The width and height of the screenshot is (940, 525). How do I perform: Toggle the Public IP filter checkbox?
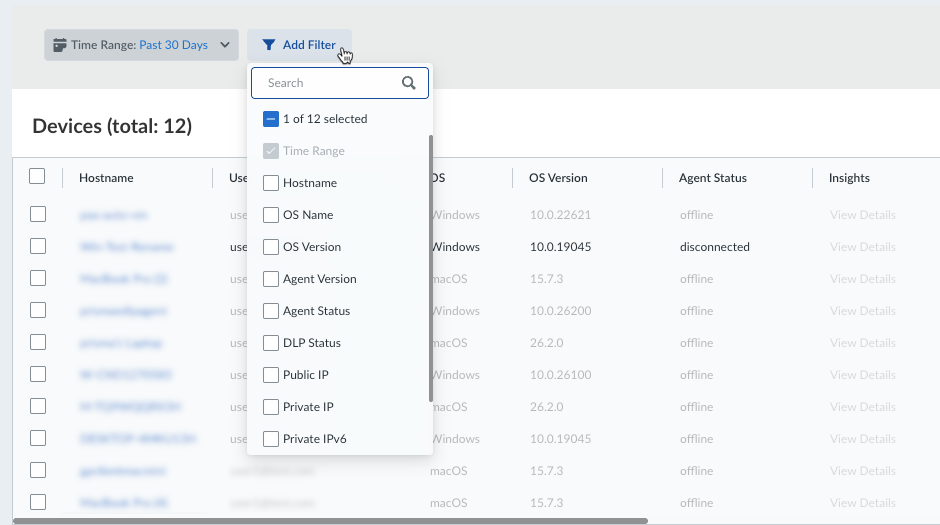point(271,375)
